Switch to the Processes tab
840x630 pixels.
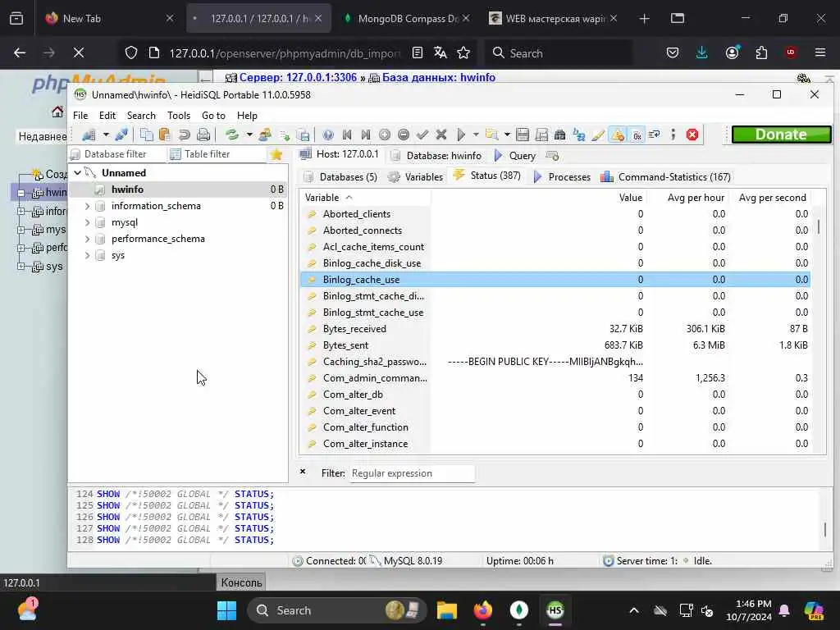pos(562,177)
